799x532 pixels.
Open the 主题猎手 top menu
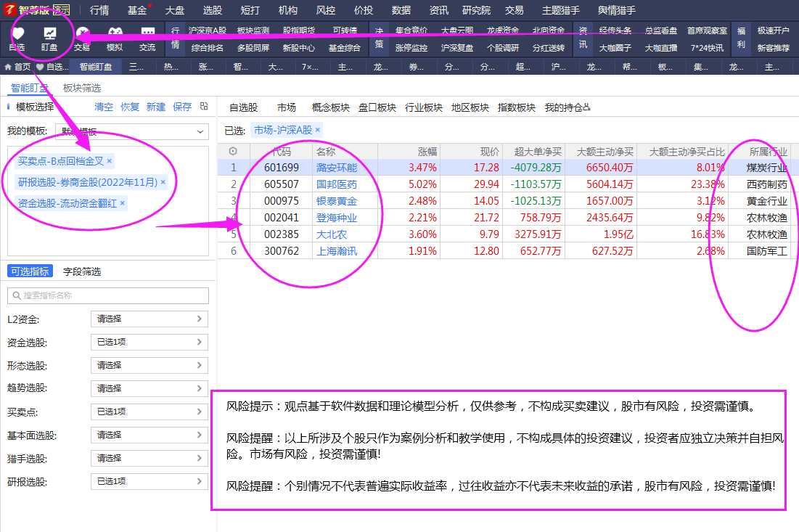[x=561, y=10]
